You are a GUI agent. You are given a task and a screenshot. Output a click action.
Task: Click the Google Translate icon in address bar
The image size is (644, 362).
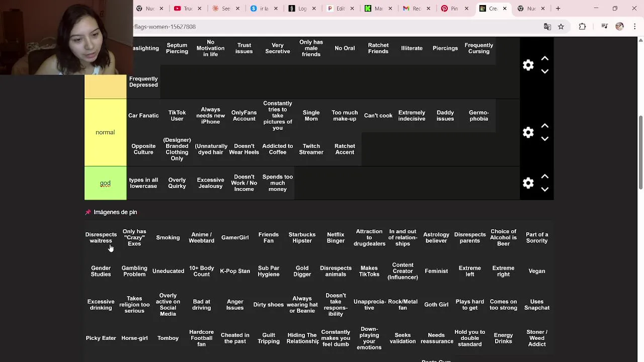click(547, 27)
